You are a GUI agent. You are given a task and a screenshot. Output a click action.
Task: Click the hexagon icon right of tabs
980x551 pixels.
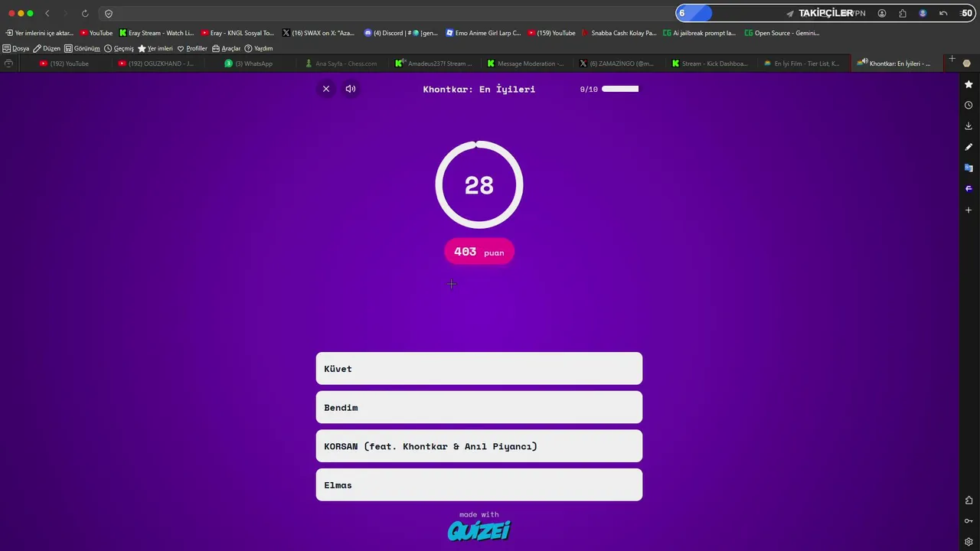tap(967, 64)
